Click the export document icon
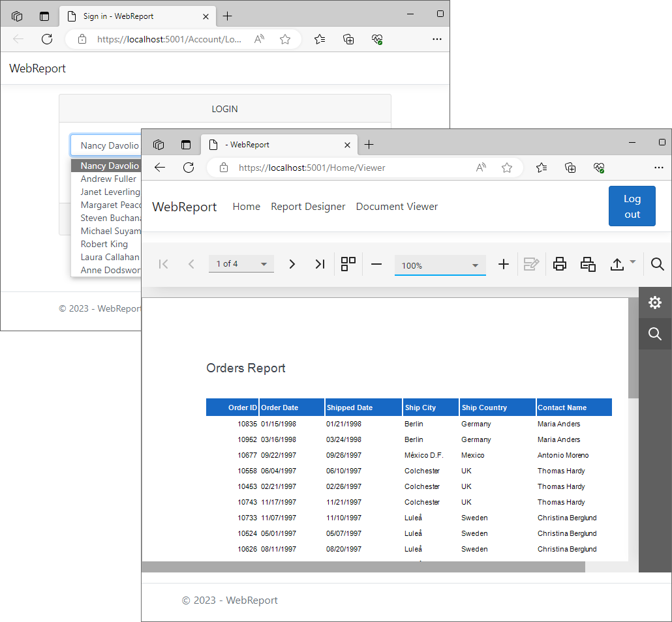This screenshot has height=622, width=672. [617, 264]
